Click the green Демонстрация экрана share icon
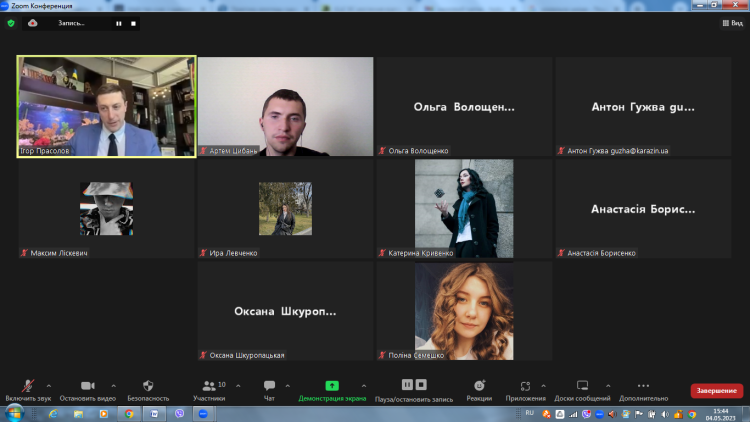 tap(332, 386)
